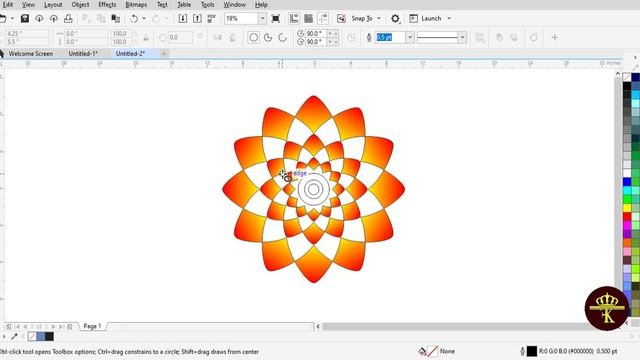Click the no-color swatch atop the palette
Image resolution: width=640 pixels, height=360 pixels.
click(x=627, y=77)
